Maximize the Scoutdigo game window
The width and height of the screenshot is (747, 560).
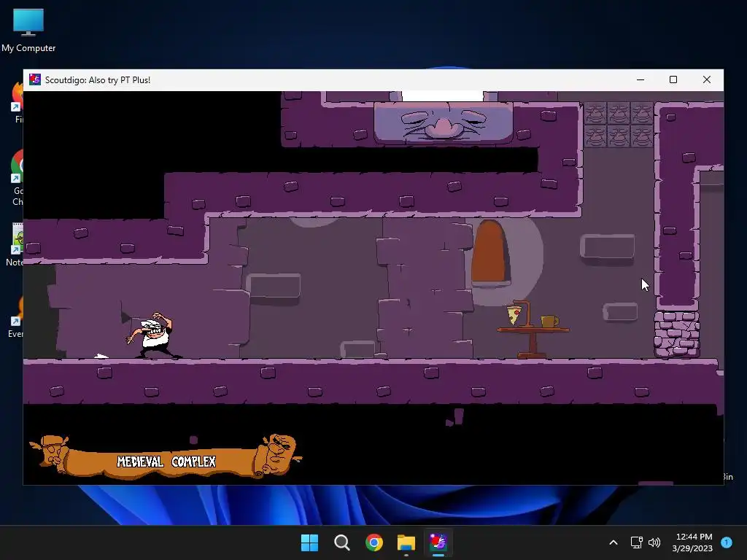pos(673,80)
